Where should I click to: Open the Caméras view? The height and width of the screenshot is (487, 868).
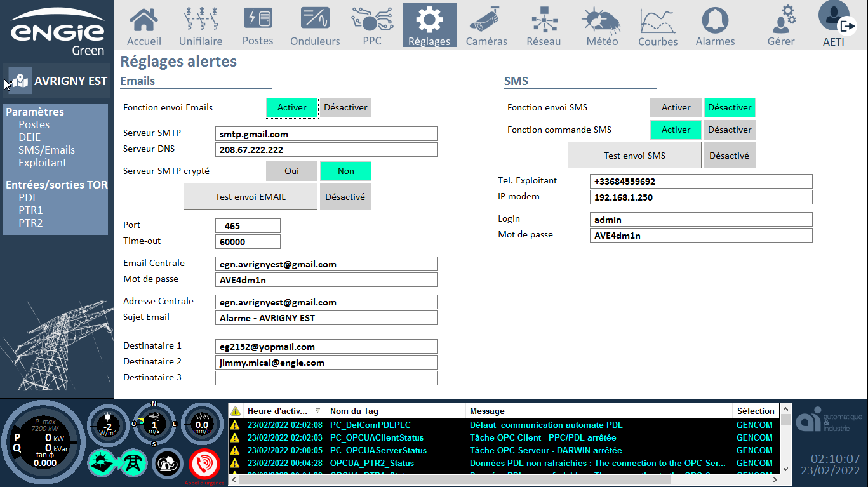(486, 25)
